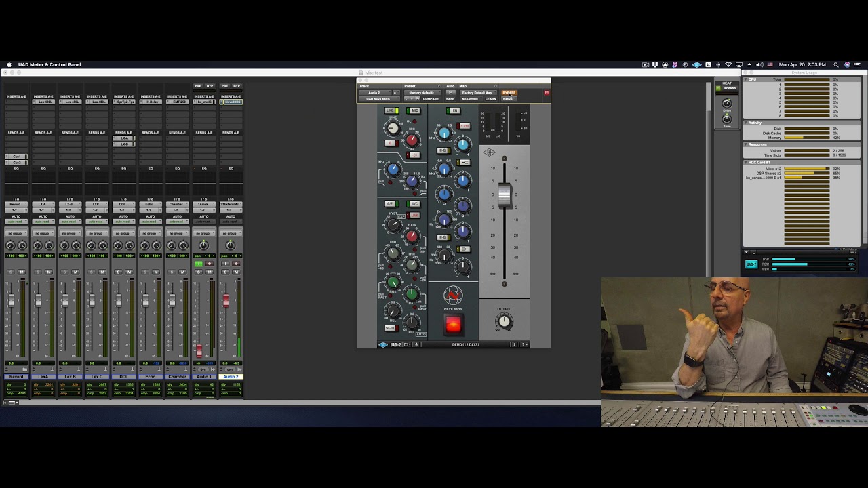Click the Reverd track volume fader
This screenshot has height=488, width=868.
[x=11, y=302]
